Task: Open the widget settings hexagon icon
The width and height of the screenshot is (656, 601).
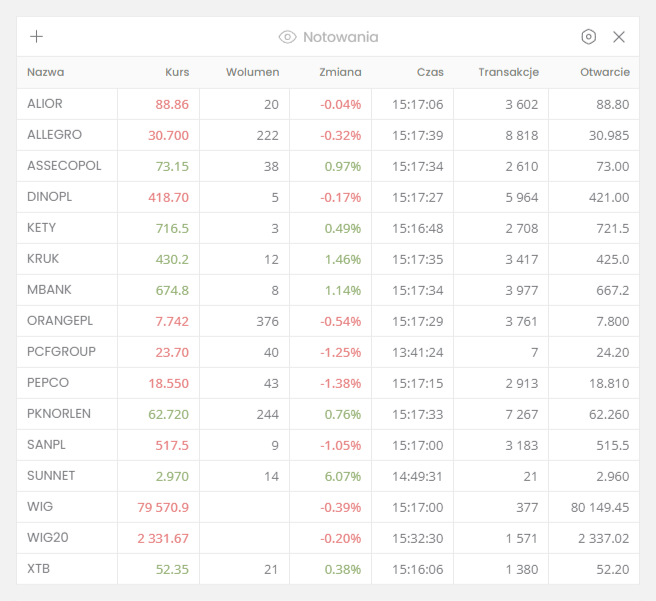Action: (588, 37)
